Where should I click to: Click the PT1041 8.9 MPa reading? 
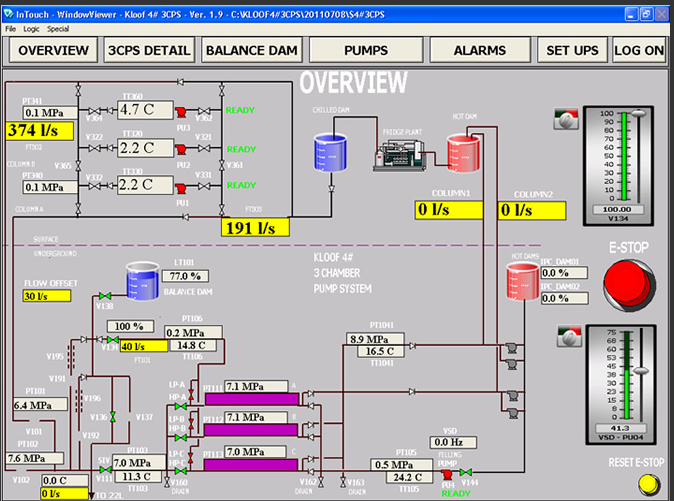point(375,339)
